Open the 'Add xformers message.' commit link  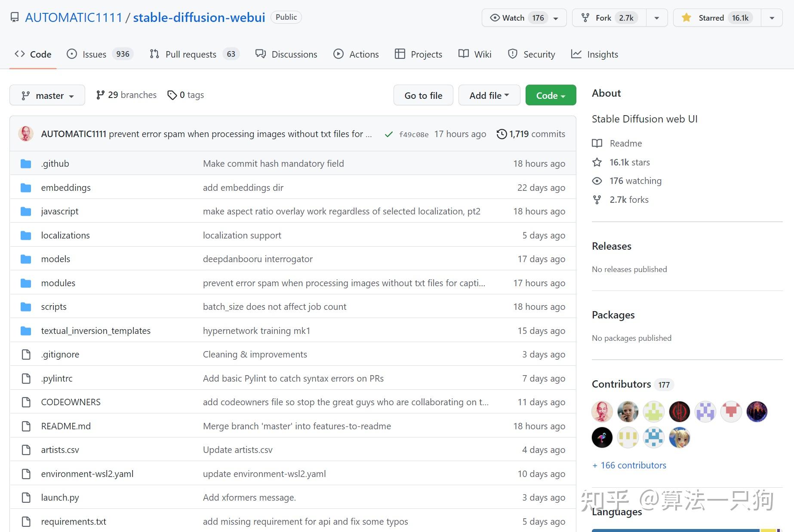(x=249, y=498)
